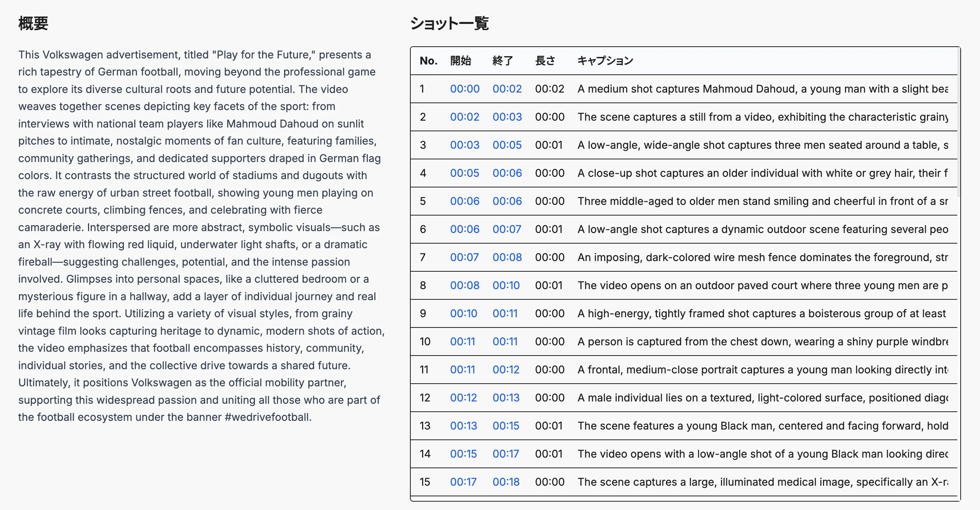Select caption about three middle-aged men smiling

763,201
